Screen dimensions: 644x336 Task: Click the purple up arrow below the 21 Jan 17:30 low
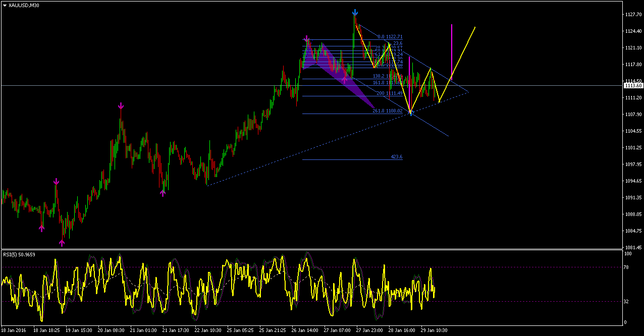[163, 192]
